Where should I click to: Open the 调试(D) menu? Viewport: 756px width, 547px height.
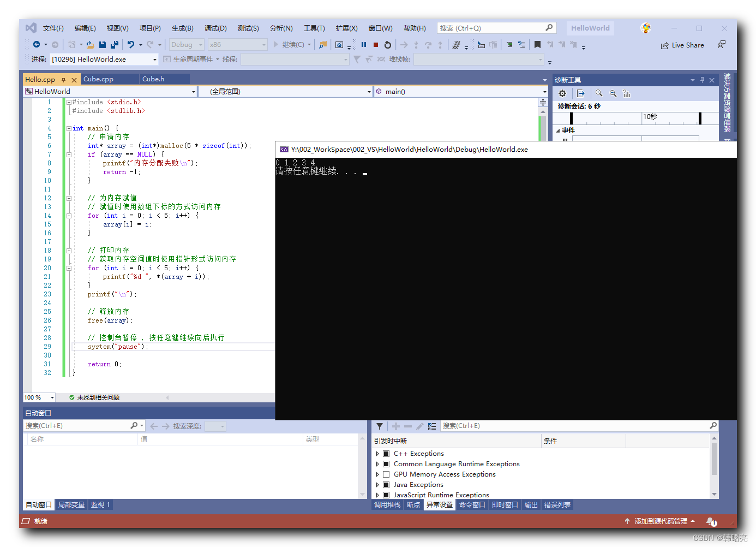click(215, 28)
